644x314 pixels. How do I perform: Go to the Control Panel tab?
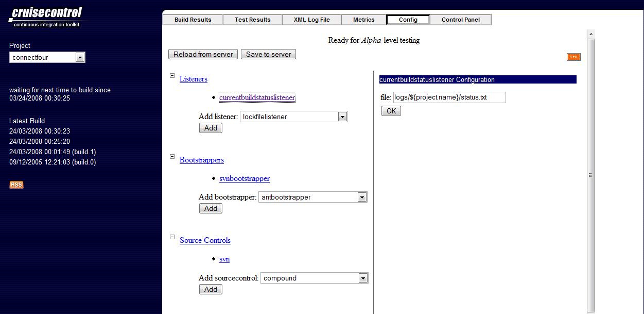[x=461, y=20]
